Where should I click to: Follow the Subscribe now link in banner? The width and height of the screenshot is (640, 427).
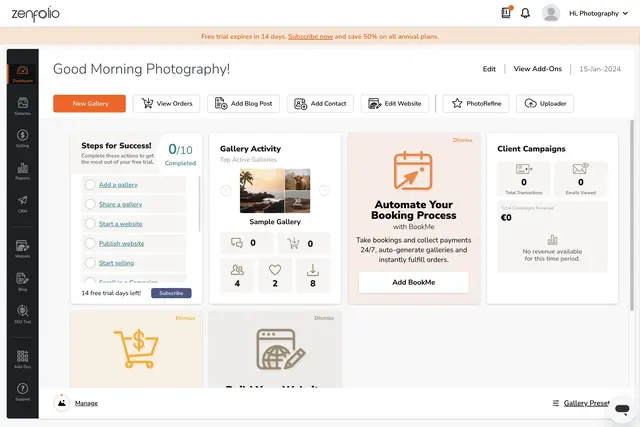pyautogui.click(x=310, y=36)
